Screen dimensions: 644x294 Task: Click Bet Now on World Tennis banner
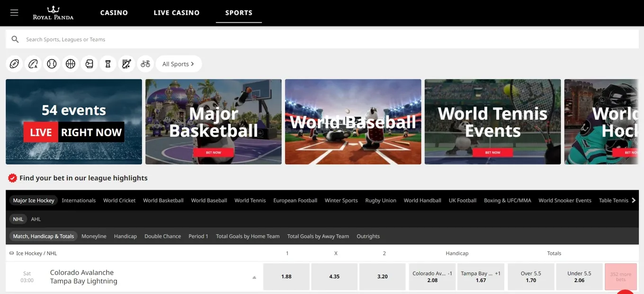(x=492, y=152)
